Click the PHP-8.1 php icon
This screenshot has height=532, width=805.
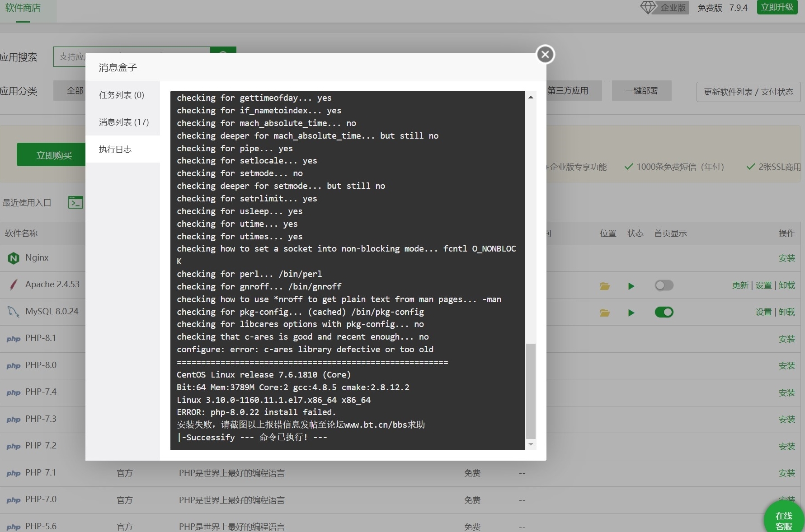(x=14, y=339)
